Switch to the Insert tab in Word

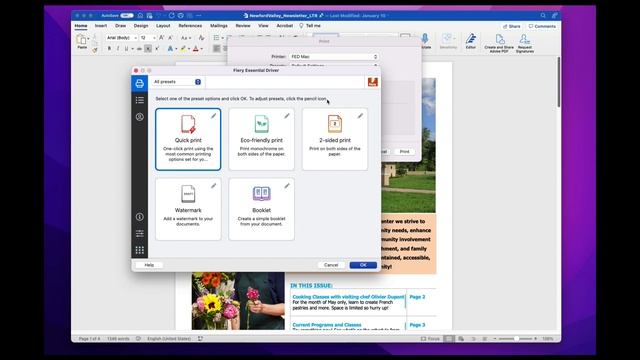[101, 26]
